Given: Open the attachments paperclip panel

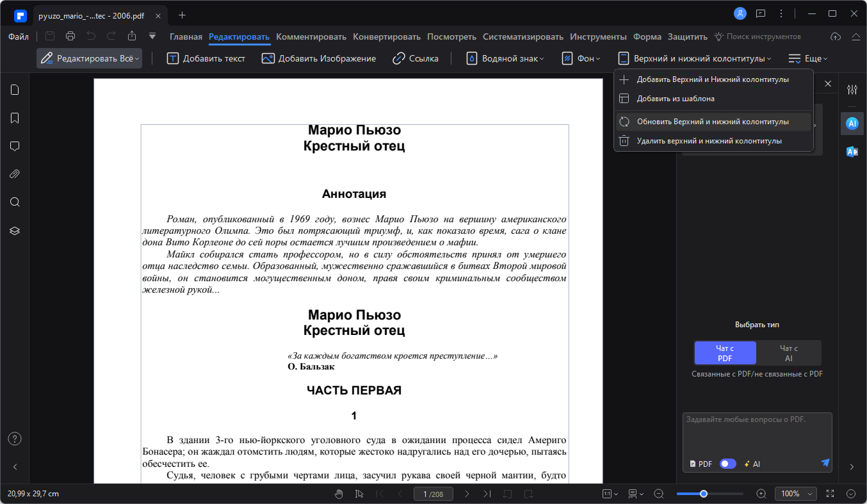Looking at the screenshot, I should click(15, 174).
